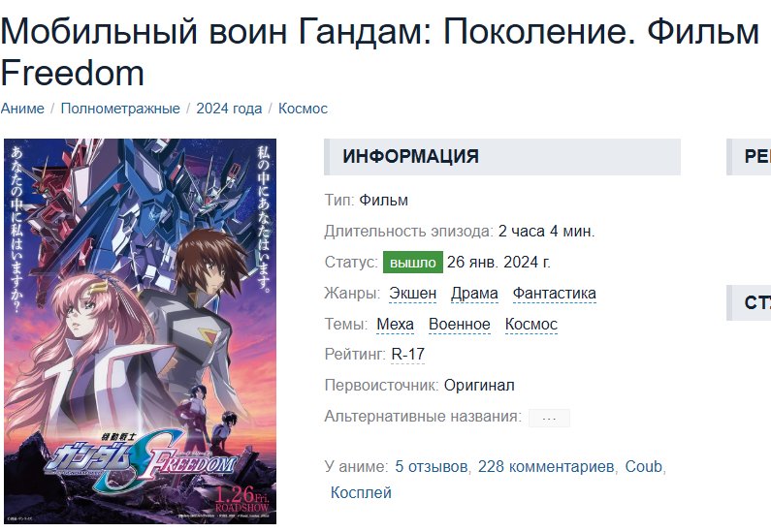Click the anime title heading
771x532 pixels.
(x=379, y=52)
